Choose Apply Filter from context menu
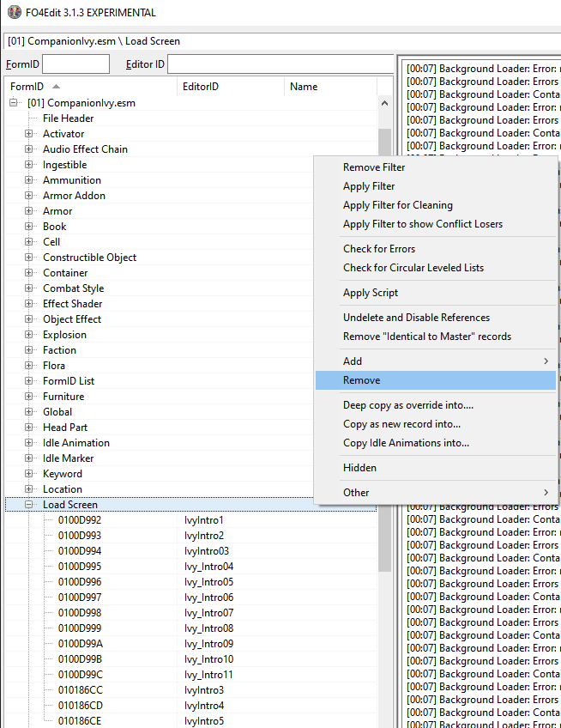The height and width of the screenshot is (728, 561). pos(435,186)
